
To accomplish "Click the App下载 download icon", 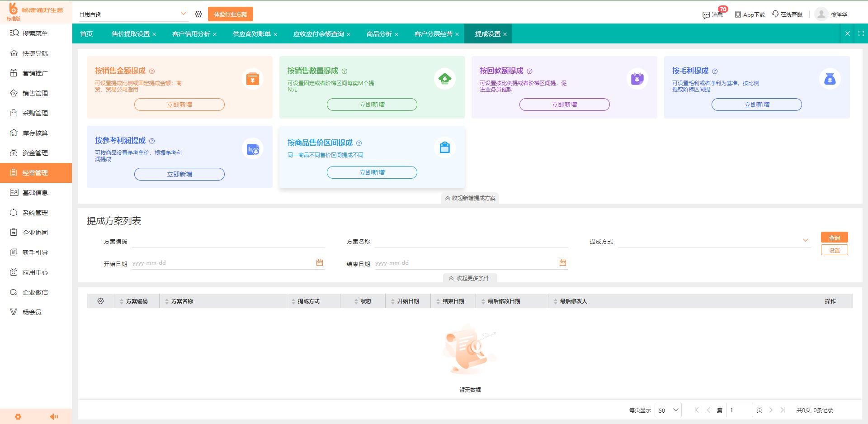I will 737,14.
